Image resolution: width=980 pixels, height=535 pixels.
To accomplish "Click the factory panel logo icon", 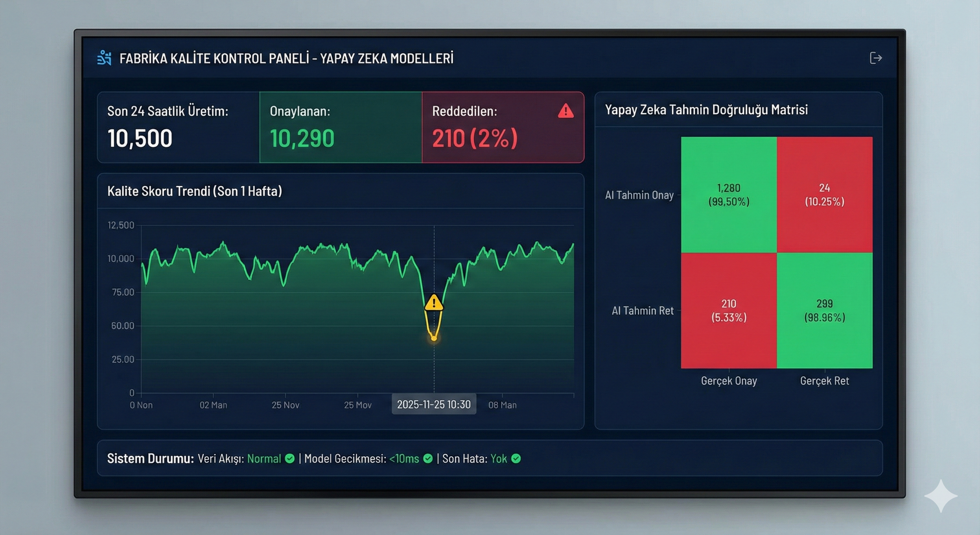I will (x=104, y=58).
